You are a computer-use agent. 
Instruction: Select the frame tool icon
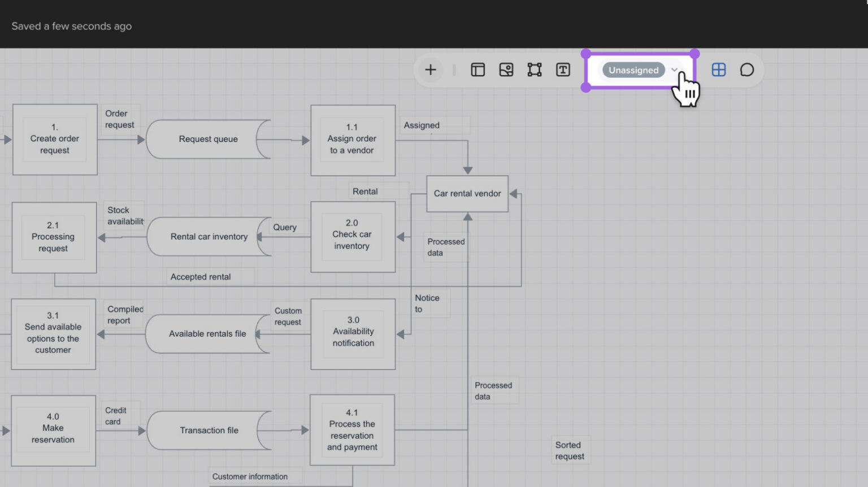(534, 69)
